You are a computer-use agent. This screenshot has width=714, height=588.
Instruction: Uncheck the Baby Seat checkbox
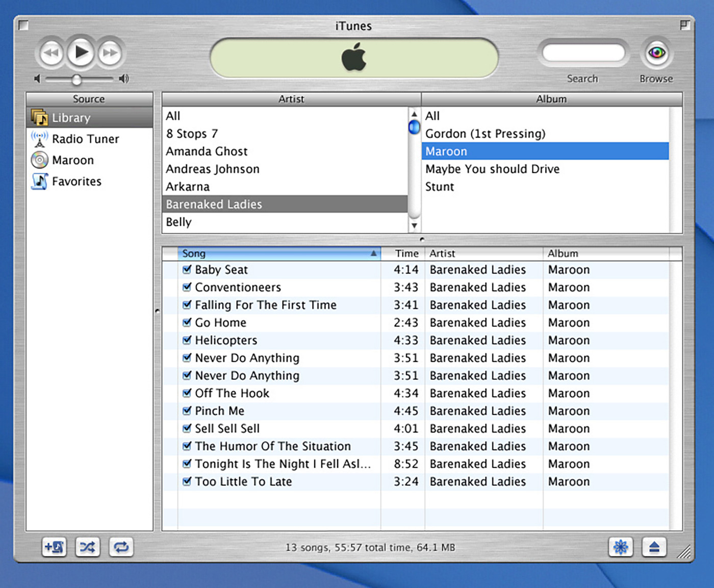point(187,269)
